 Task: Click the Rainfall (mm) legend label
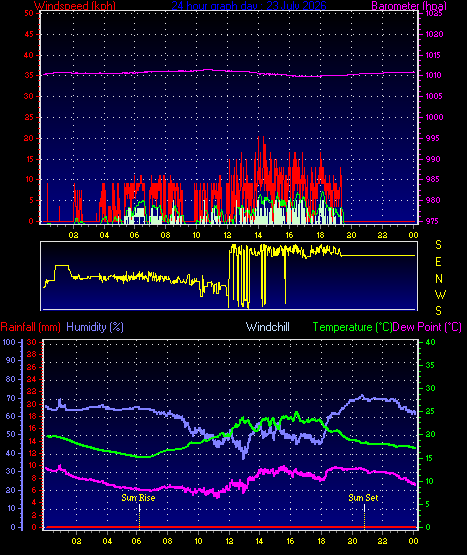[30, 327]
